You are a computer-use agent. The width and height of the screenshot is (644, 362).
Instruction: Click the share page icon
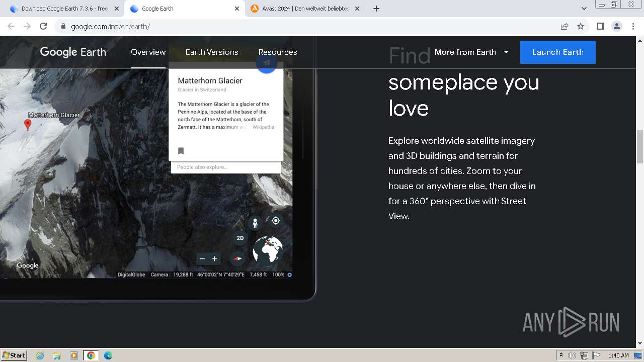565,26
